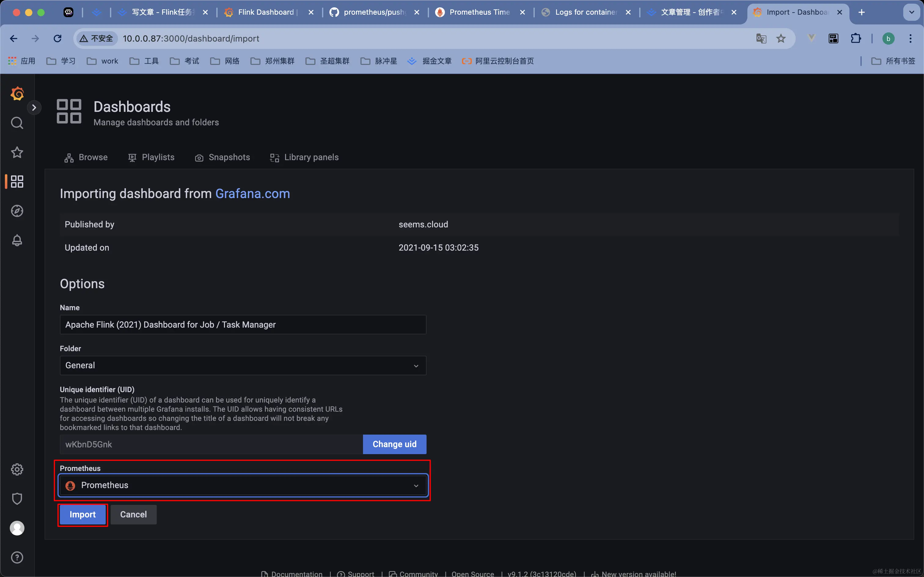Open Server admin shield icon
This screenshot has height=577, width=924.
pyautogui.click(x=17, y=498)
